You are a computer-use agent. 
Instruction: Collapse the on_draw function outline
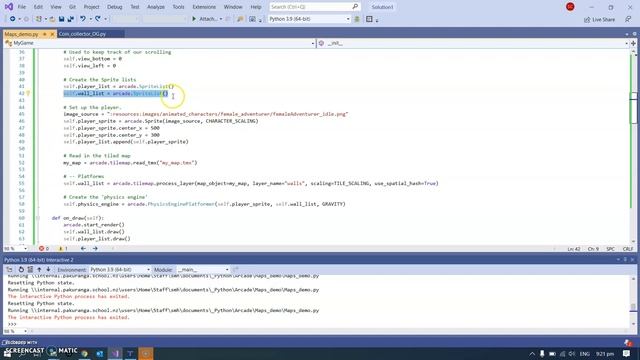pos(38,218)
